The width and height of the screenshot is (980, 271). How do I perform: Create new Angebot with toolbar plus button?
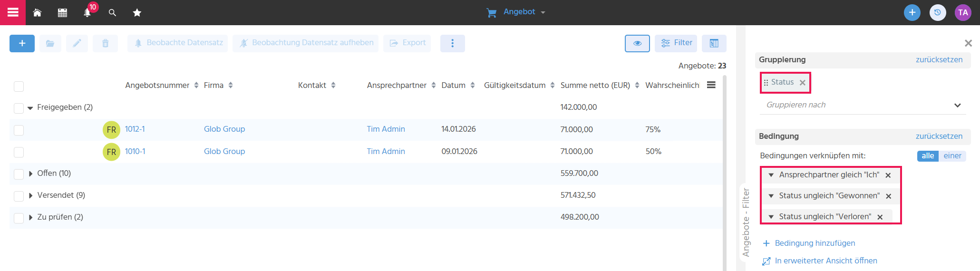click(22, 43)
